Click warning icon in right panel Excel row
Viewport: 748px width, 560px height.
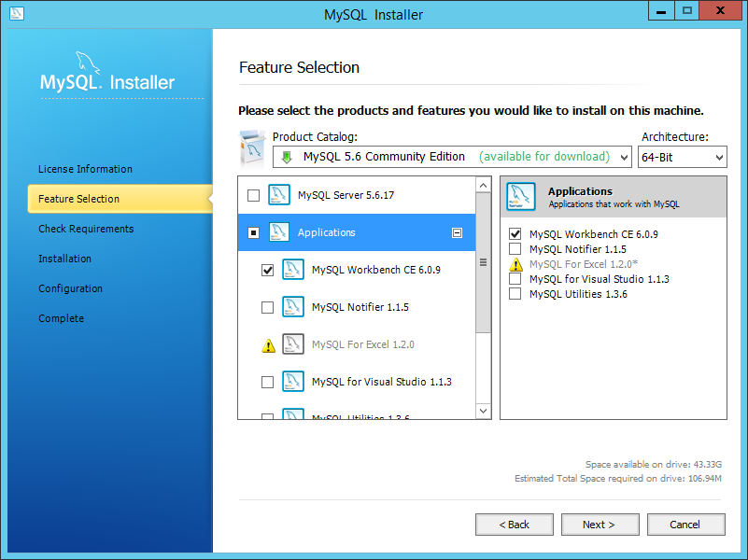(x=515, y=264)
